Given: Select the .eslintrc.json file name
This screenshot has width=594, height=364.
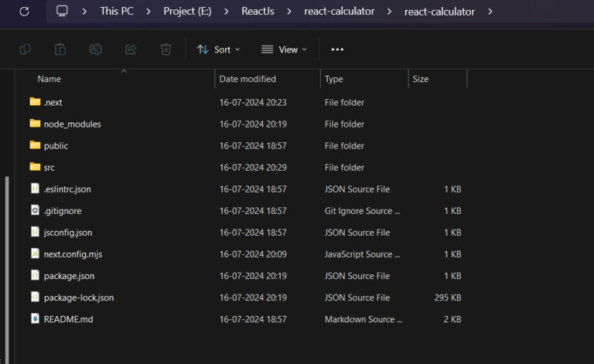Looking at the screenshot, I should 67,189.
